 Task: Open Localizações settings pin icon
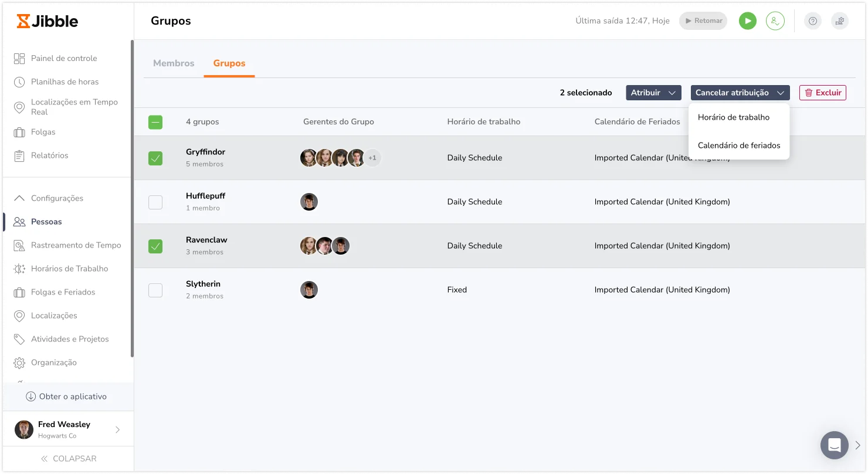[x=19, y=316]
